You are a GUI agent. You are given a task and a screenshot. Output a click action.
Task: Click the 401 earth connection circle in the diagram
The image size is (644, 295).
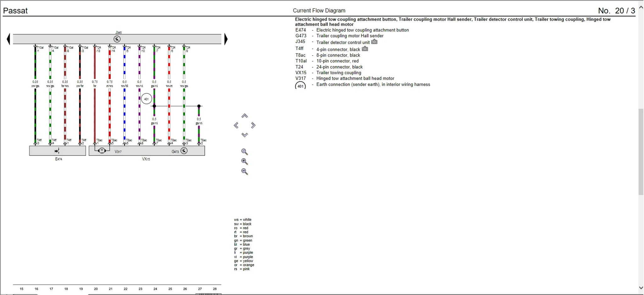146,99
